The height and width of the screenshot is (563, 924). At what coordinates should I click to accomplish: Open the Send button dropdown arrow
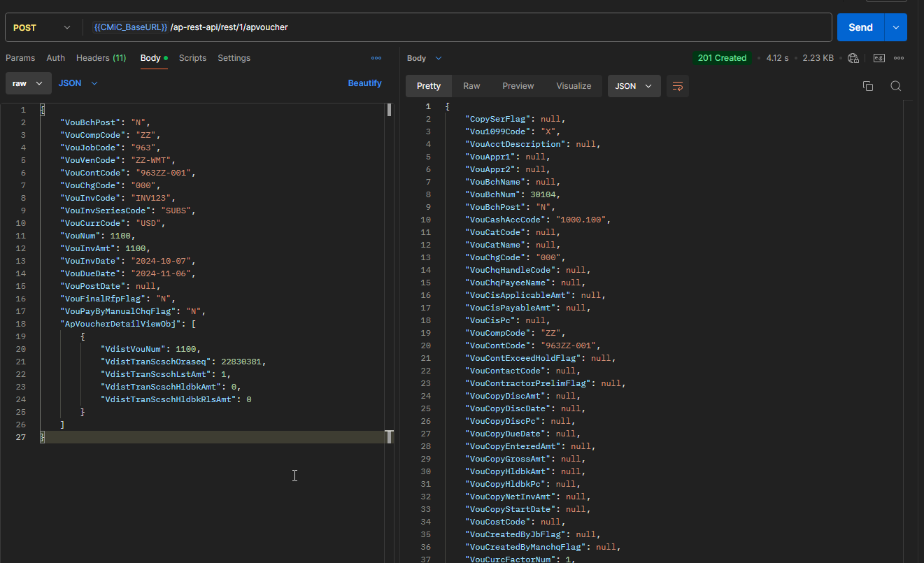(x=896, y=27)
